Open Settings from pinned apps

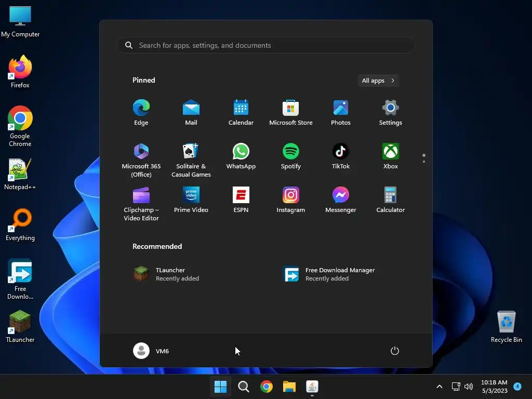(391, 113)
